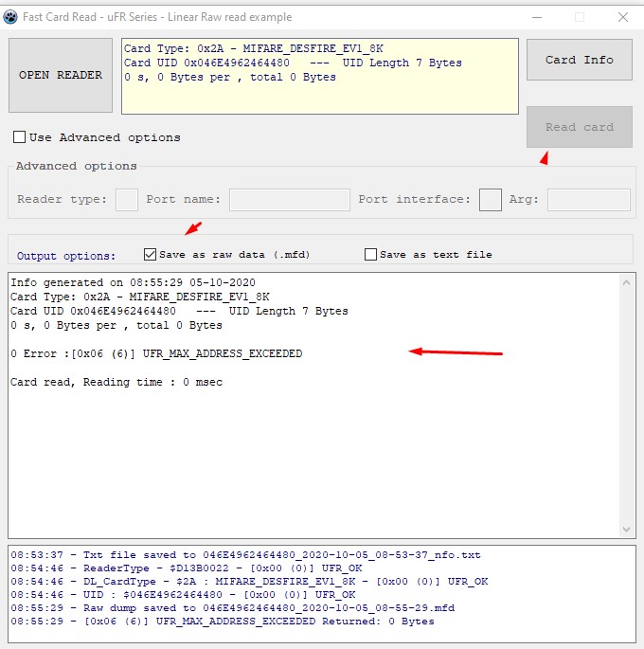Screen dimensions: 644x649
Task: Click the window title 'Fast Card Read - uFR Series'
Action: coord(157,17)
